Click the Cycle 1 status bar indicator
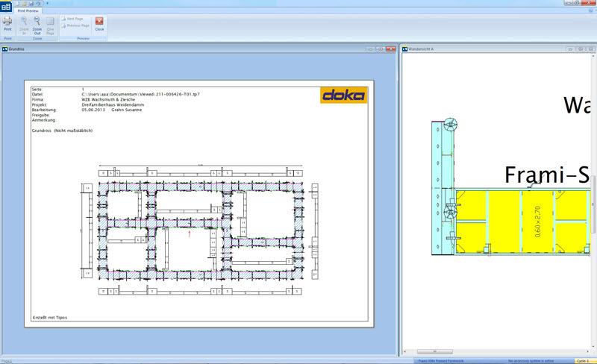 [x=583, y=361]
